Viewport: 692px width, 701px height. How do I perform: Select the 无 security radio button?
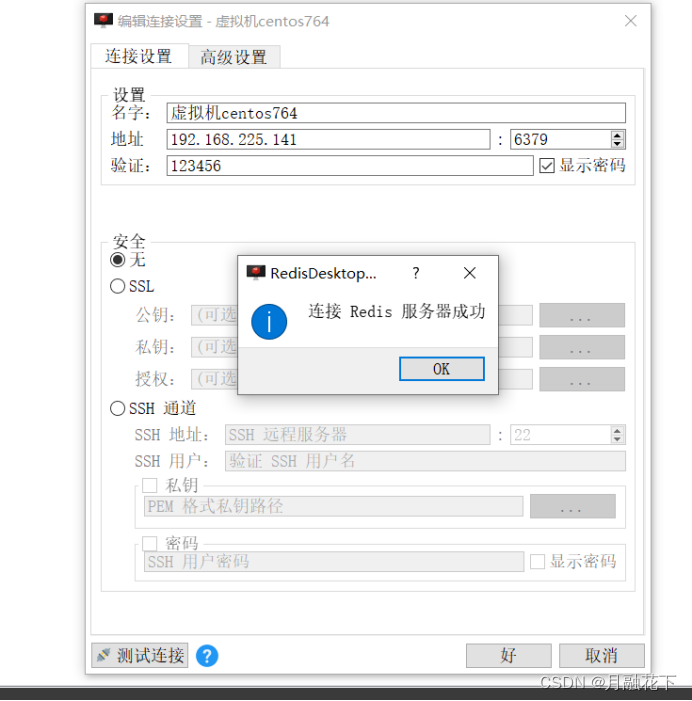point(118,260)
